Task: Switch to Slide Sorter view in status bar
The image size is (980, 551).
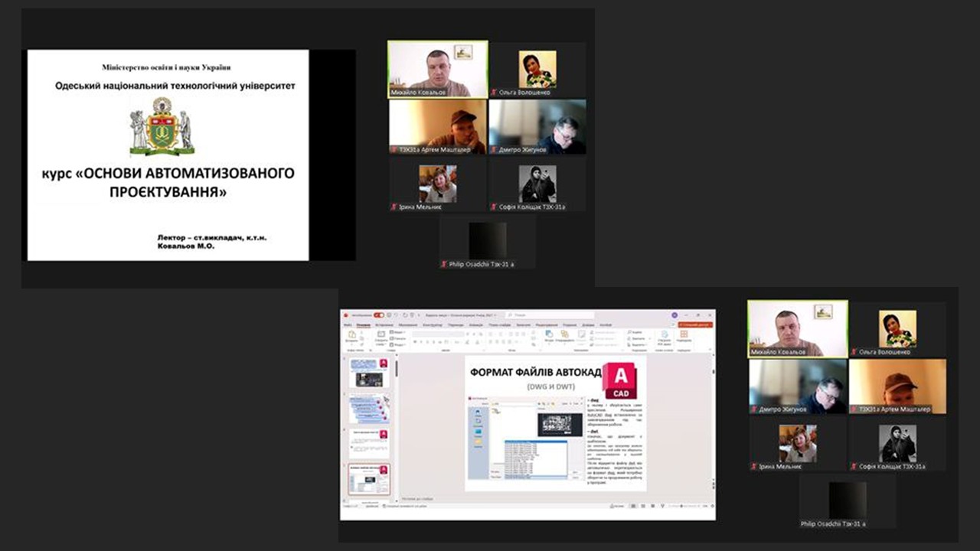Action: click(642, 506)
